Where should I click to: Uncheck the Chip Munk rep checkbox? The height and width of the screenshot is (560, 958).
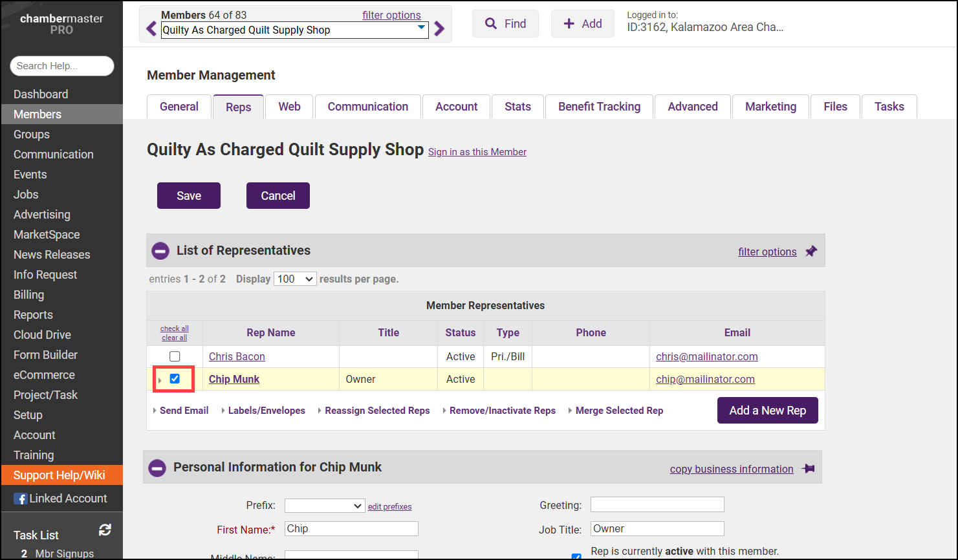[x=175, y=379]
